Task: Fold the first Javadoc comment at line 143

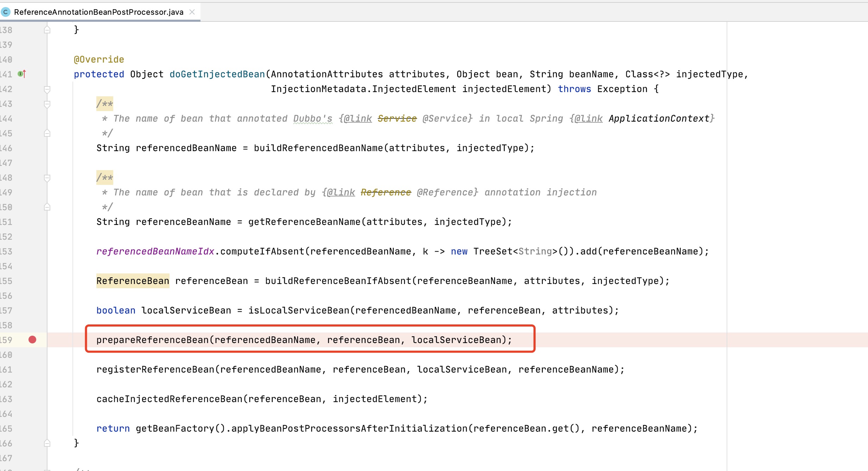Action: point(47,104)
